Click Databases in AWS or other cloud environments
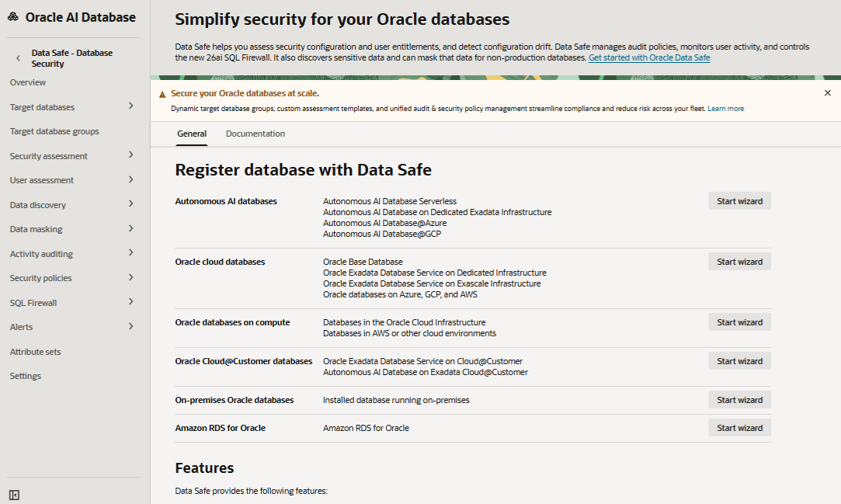Viewport: 841px width, 504px height. 410,333
